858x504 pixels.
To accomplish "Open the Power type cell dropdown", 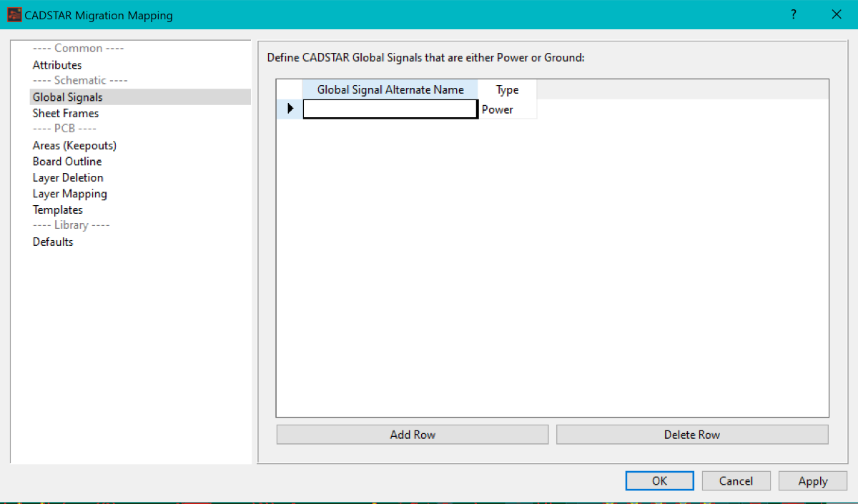I will pyautogui.click(x=507, y=109).
